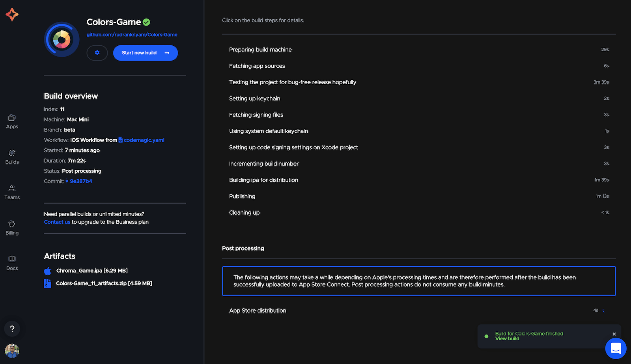Click the 3m 39s duration for testing step

point(601,82)
